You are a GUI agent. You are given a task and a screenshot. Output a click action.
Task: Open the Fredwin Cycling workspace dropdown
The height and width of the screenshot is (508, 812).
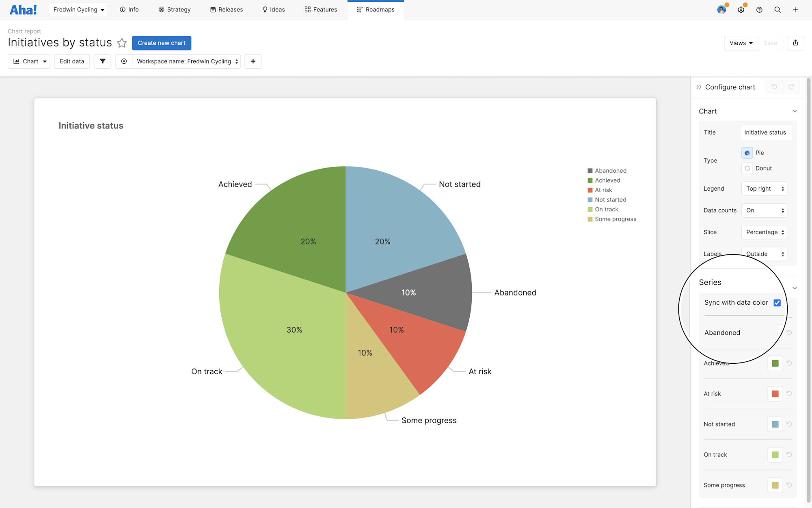click(x=78, y=9)
